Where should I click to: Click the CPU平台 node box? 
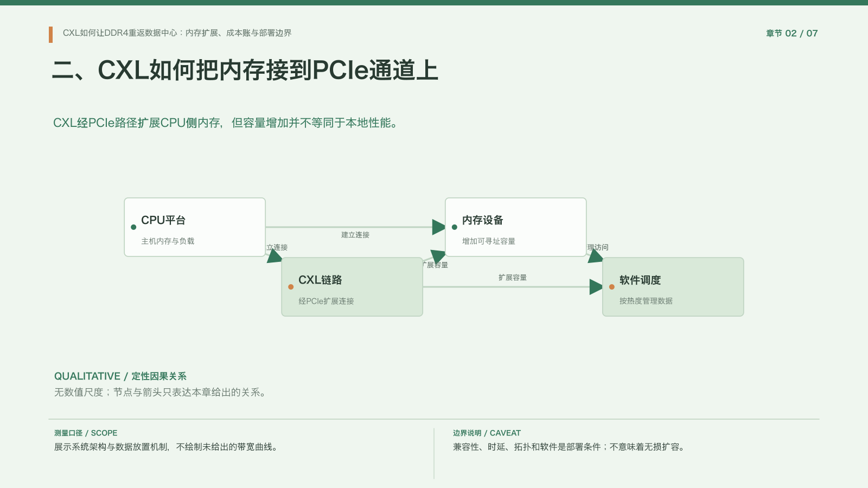tap(195, 227)
